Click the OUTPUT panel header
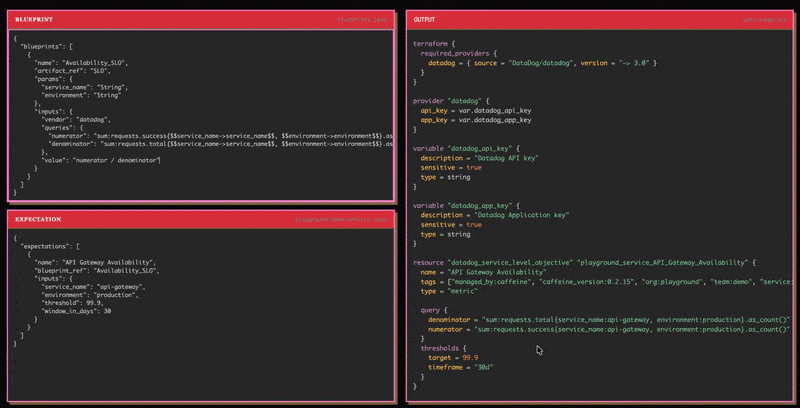 click(427, 19)
